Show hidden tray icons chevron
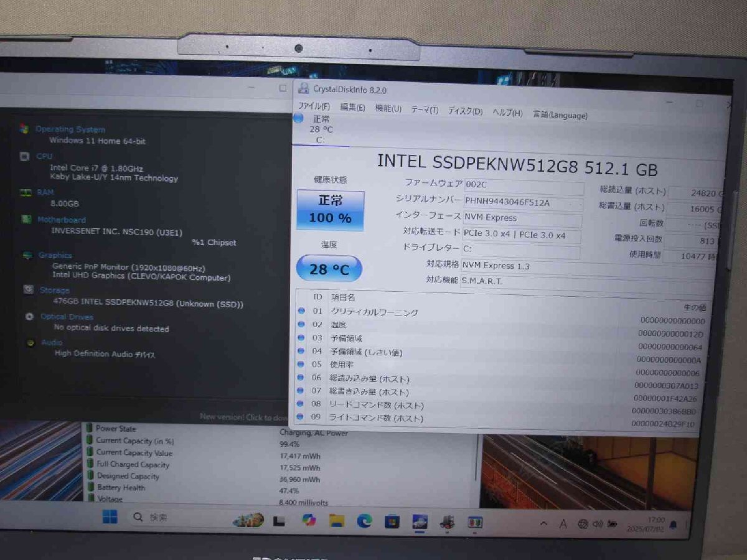 tap(543, 524)
